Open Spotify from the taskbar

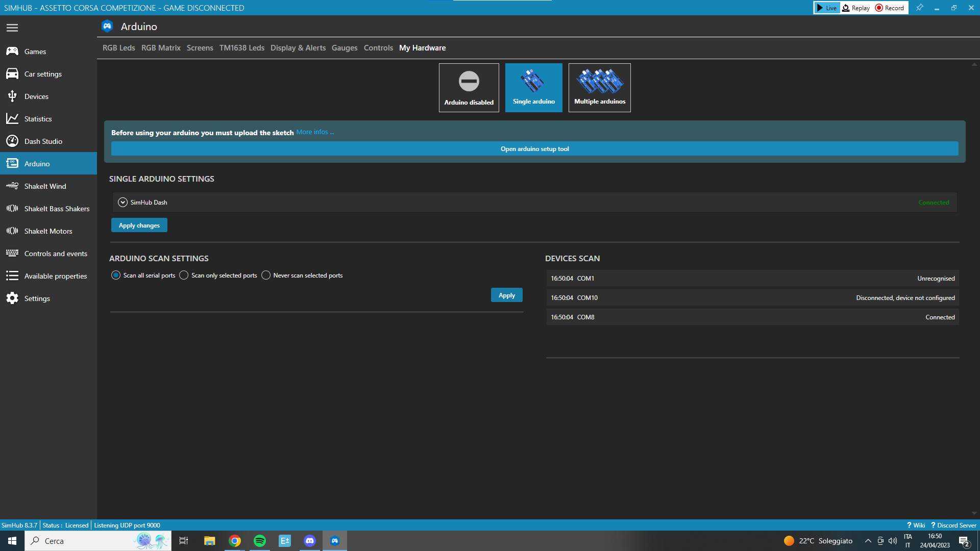pyautogui.click(x=260, y=541)
